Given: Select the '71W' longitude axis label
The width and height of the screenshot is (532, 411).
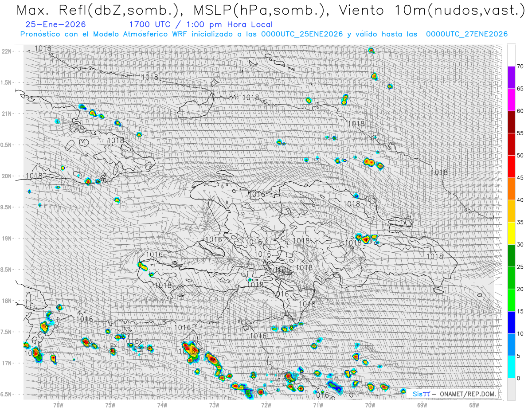Looking at the screenshot, I should click(x=318, y=405).
